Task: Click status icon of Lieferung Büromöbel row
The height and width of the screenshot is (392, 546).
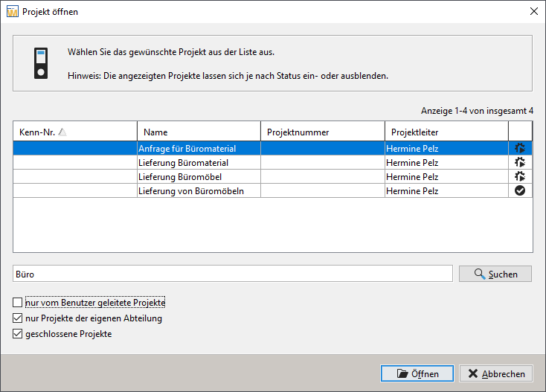Action: (x=520, y=176)
